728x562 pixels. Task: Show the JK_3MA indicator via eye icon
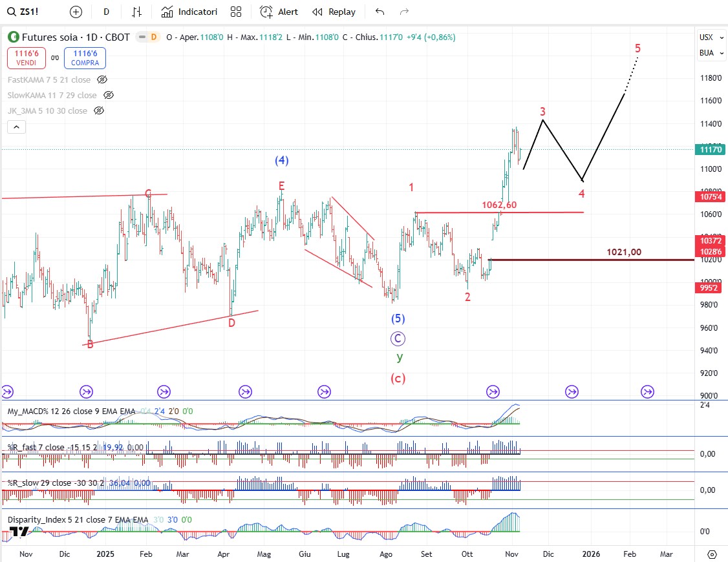pos(99,111)
